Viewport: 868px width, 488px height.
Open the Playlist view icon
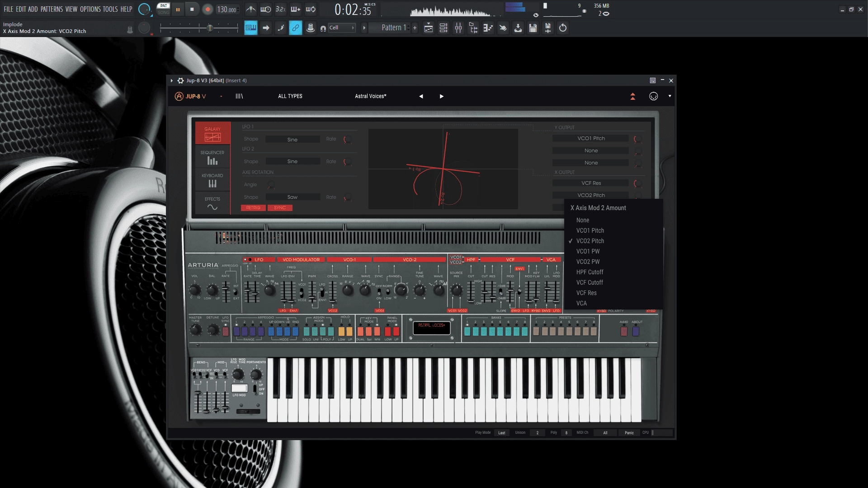[429, 28]
